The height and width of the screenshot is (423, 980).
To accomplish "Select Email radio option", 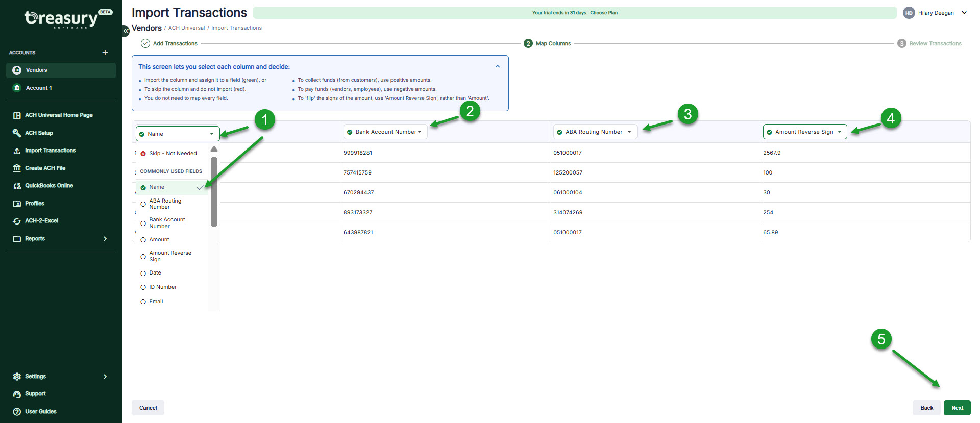I will pos(143,302).
